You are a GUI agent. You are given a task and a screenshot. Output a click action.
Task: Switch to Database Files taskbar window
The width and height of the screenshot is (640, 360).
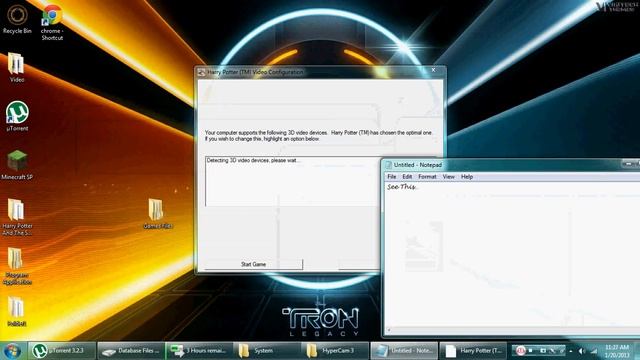tap(131, 351)
